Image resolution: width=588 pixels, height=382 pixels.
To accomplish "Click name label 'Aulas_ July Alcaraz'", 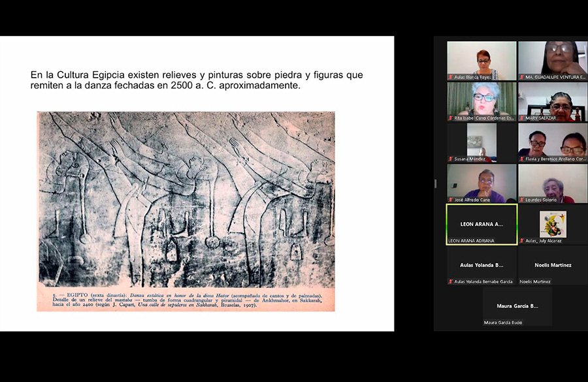I will pos(544,241).
